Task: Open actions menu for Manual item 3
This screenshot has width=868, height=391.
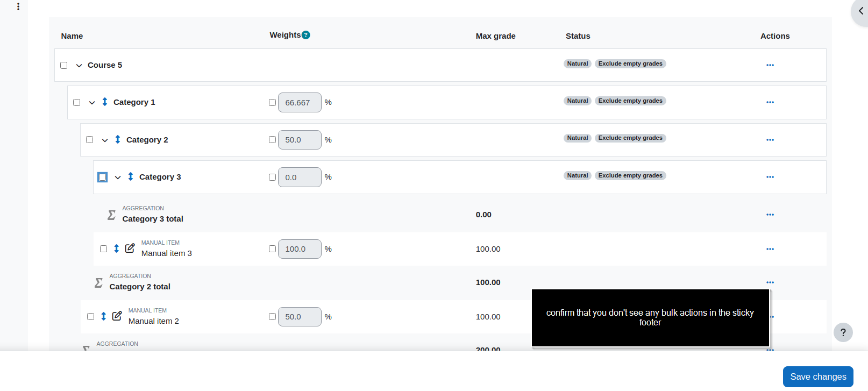Action: [770, 249]
